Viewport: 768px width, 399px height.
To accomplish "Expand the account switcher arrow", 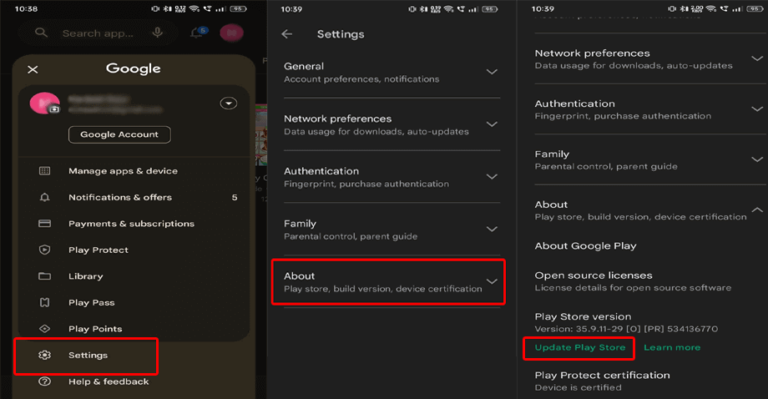I will coord(228,103).
